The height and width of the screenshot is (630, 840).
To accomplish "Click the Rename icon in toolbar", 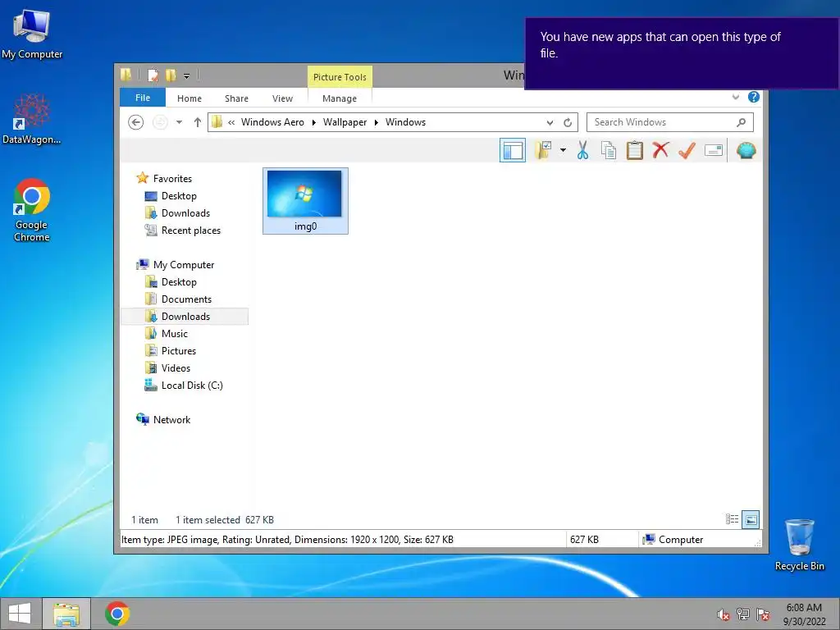I will [x=714, y=151].
